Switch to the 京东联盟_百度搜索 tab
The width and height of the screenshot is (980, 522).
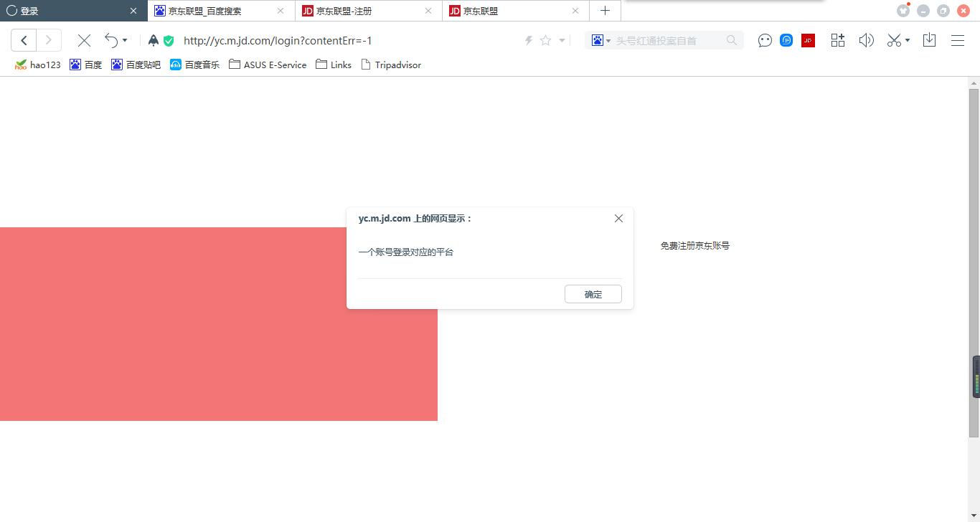pyautogui.click(x=215, y=10)
